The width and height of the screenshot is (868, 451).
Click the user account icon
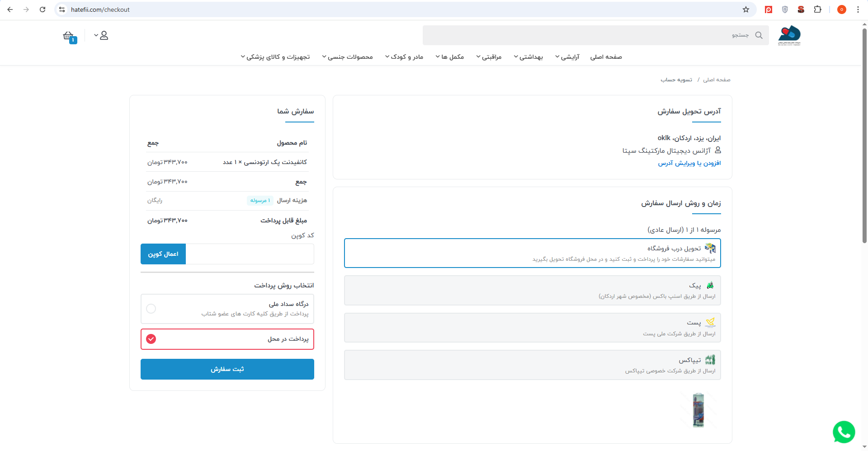(x=104, y=35)
